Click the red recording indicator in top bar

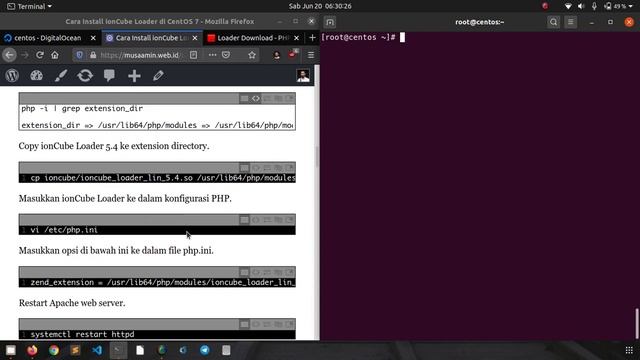pyautogui.click(x=545, y=6)
